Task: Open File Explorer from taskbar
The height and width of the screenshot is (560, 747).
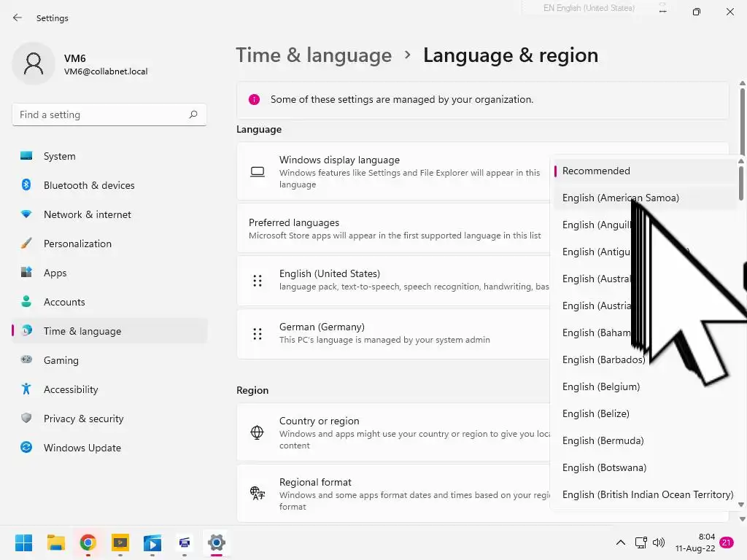Action: [x=55, y=542]
